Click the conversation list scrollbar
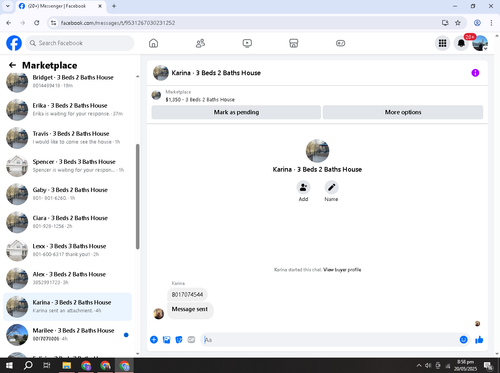Screen dimensions: 500x373 pos(137,197)
